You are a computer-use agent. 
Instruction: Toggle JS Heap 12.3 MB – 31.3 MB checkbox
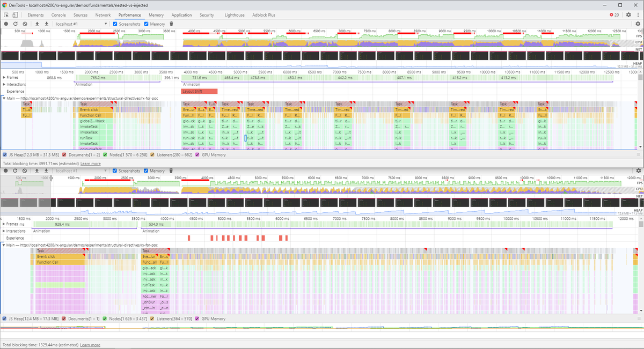click(5, 155)
